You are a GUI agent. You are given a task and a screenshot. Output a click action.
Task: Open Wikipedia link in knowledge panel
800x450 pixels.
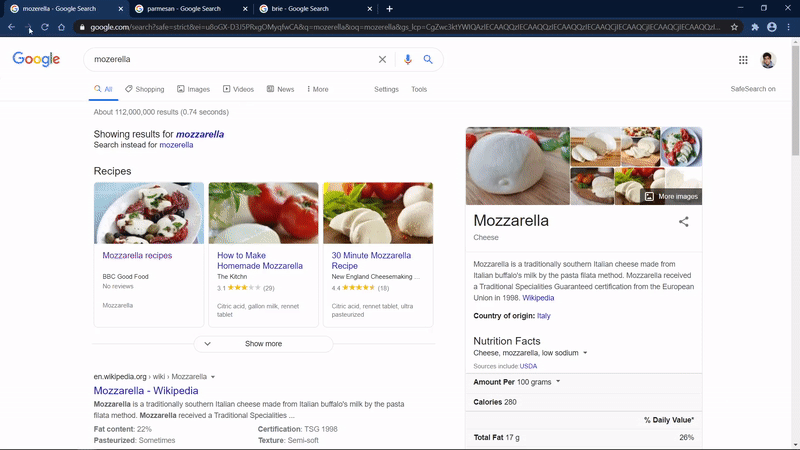538,298
